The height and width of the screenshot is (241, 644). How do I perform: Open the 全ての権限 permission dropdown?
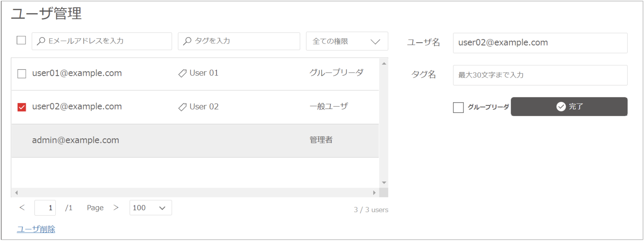click(x=347, y=41)
